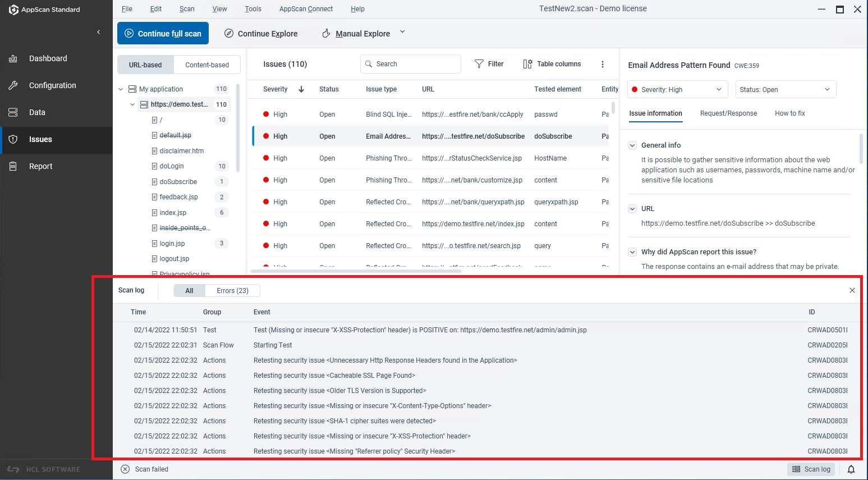Open Configuration wrench icon in sidebar
The width and height of the screenshot is (868, 480).
tap(13, 85)
